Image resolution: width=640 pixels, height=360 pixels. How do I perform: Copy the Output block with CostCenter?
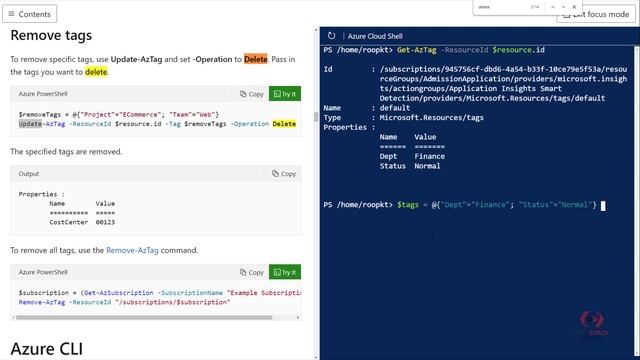tap(284, 173)
